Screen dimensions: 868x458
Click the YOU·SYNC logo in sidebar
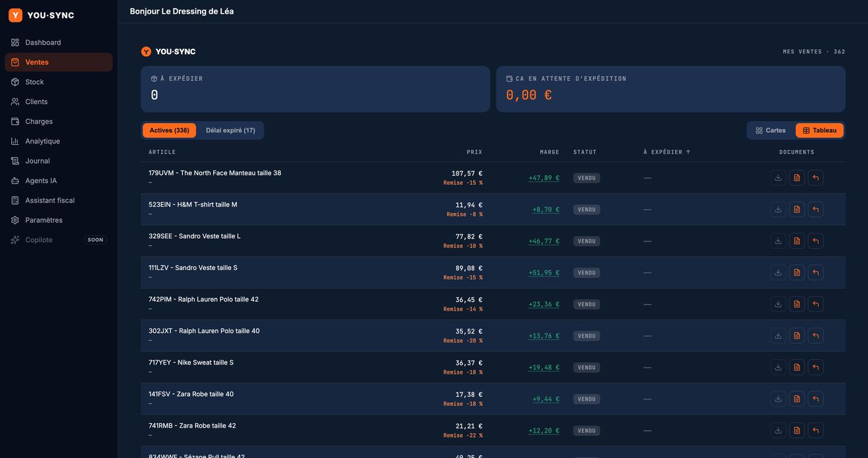[41, 15]
